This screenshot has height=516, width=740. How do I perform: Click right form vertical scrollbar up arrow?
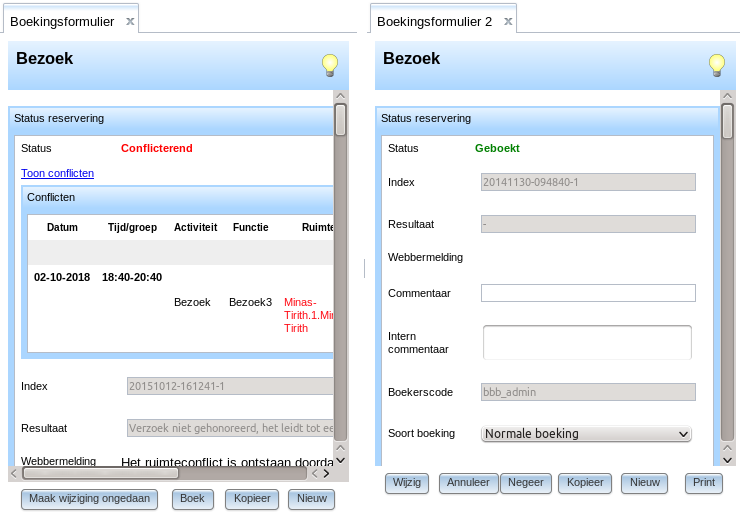tap(728, 96)
